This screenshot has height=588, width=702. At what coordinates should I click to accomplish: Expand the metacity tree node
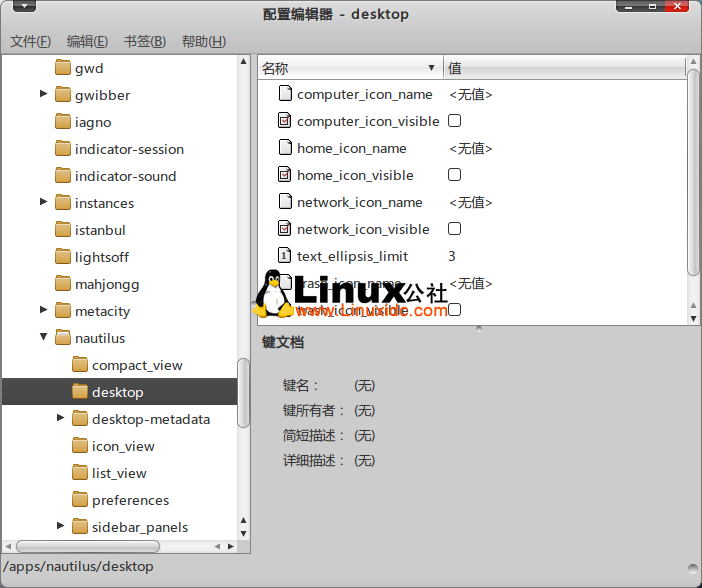(x=43, y=309)
